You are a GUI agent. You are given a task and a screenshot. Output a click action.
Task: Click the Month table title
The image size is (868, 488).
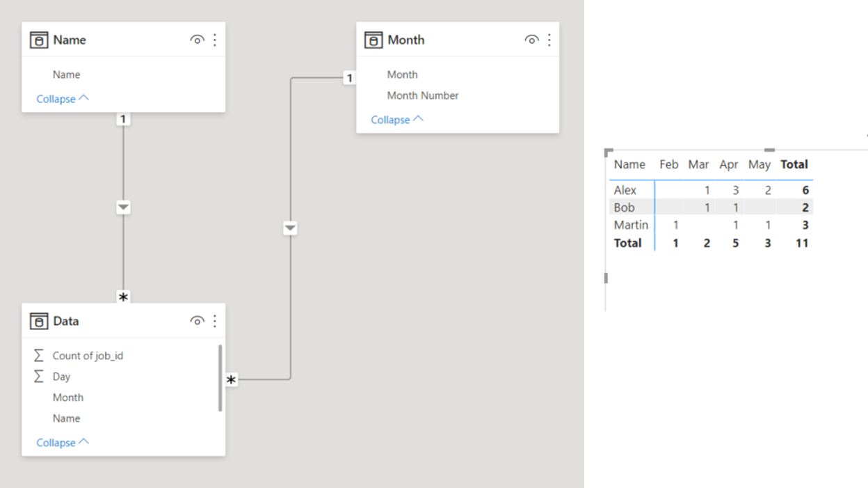point(406,40)
